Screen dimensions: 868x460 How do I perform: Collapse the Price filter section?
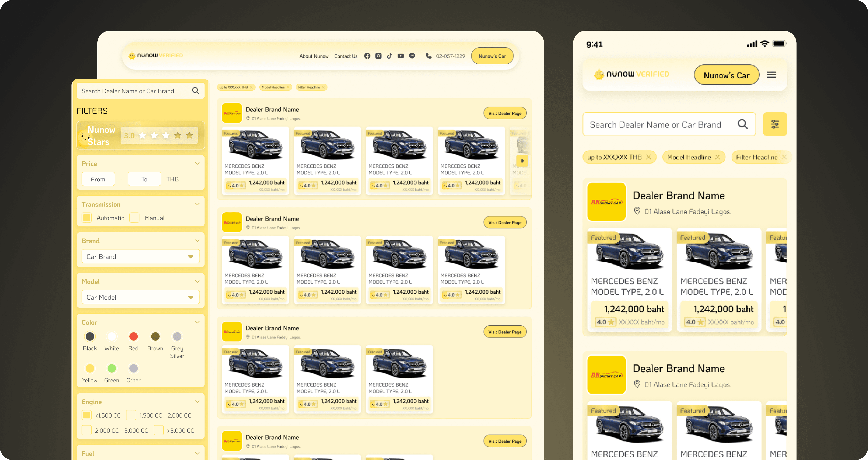(198, 164)
